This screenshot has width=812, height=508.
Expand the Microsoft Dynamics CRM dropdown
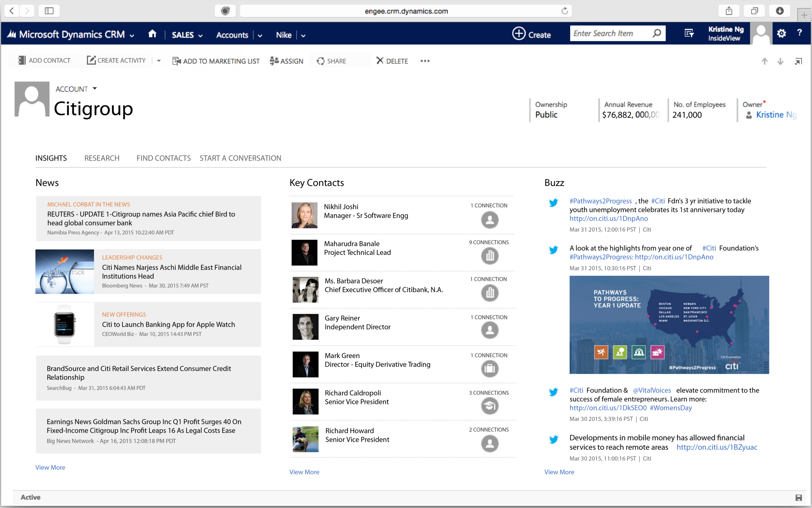coord(132,36)
